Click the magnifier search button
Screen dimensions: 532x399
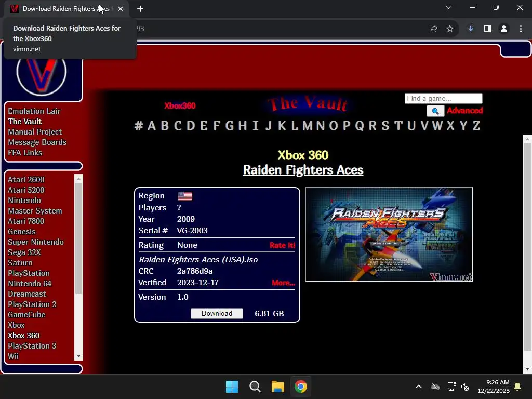point(435,111)
